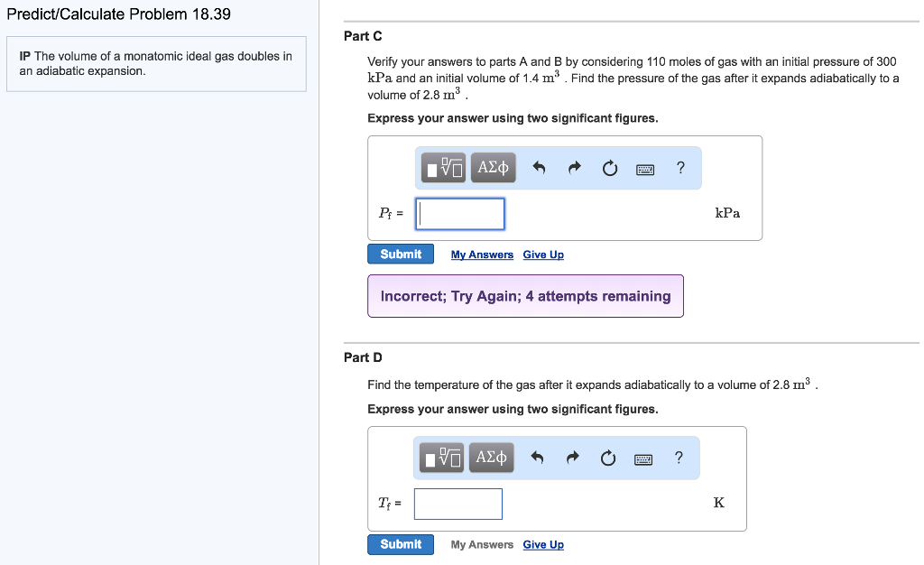The image size is (924, 565).
Task: Redo the entry in Part C
Action: click(x=575, y=167)
